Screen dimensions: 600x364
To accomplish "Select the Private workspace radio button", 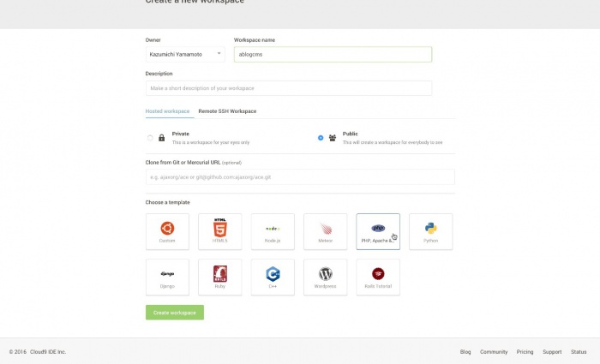I will (151, 137).
